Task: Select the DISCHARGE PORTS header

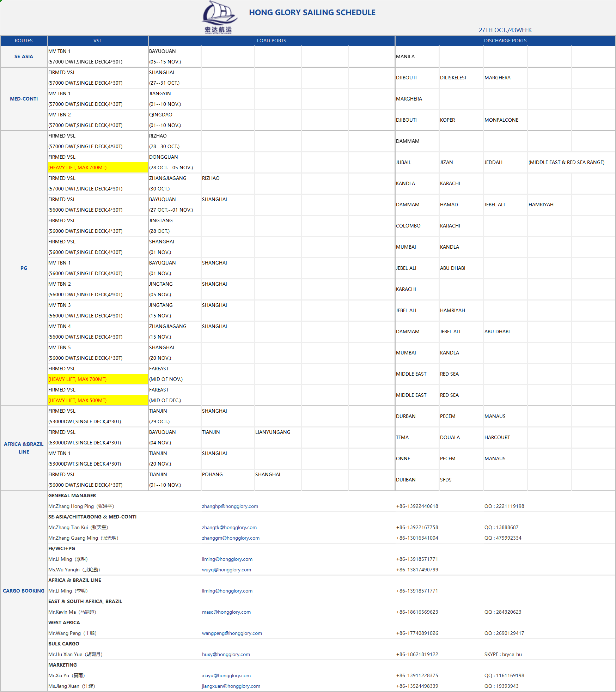Action: 505,41
